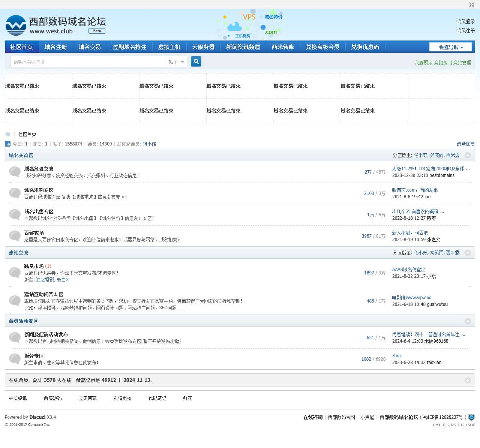Click the speech bubble icon for 跳蚤市场

tap(15, 273)
